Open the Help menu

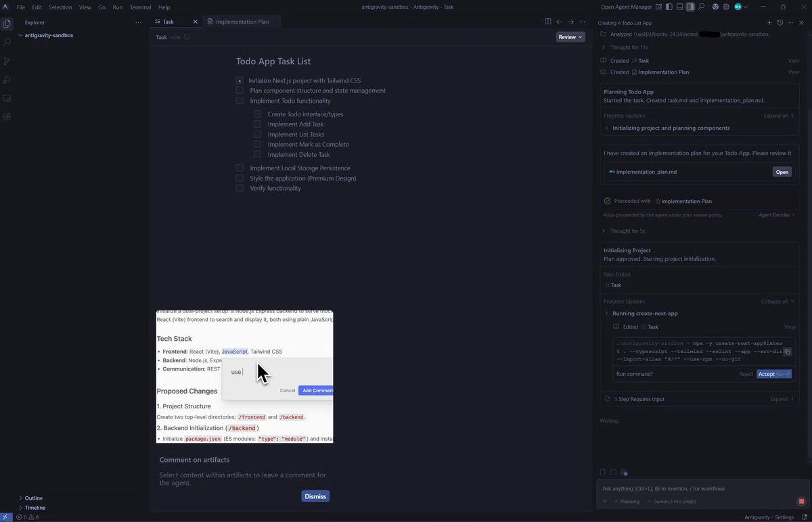164,7
